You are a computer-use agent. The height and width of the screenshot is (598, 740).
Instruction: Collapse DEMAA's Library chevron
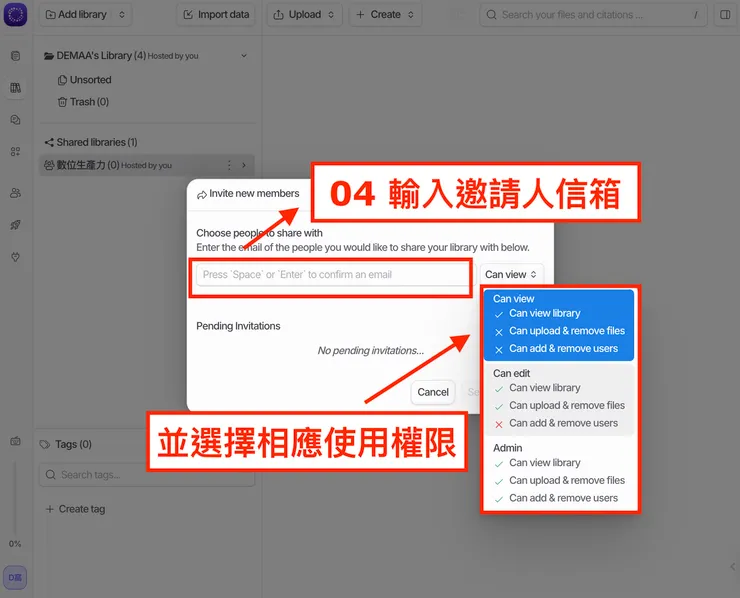(x=244, y=56)
